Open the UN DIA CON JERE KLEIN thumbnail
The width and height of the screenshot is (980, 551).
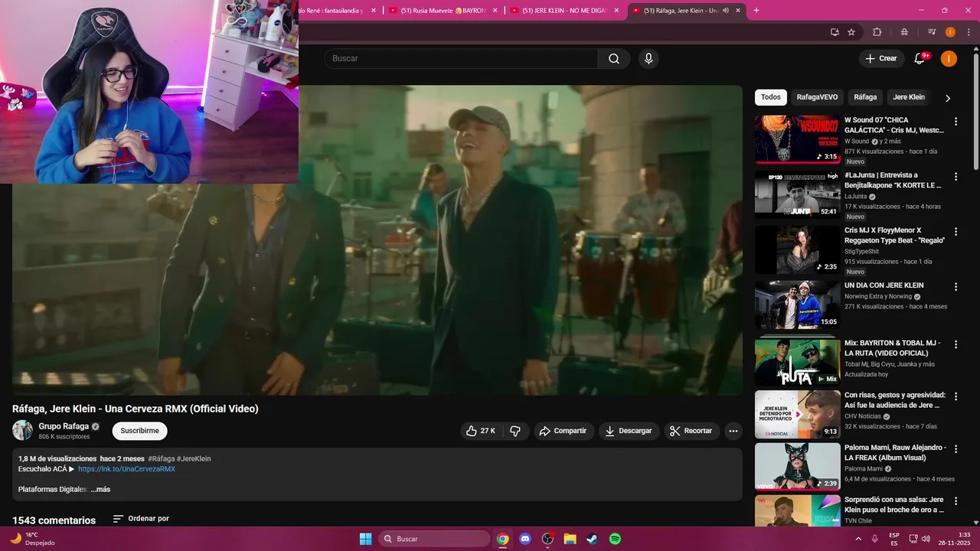(797, 305)
